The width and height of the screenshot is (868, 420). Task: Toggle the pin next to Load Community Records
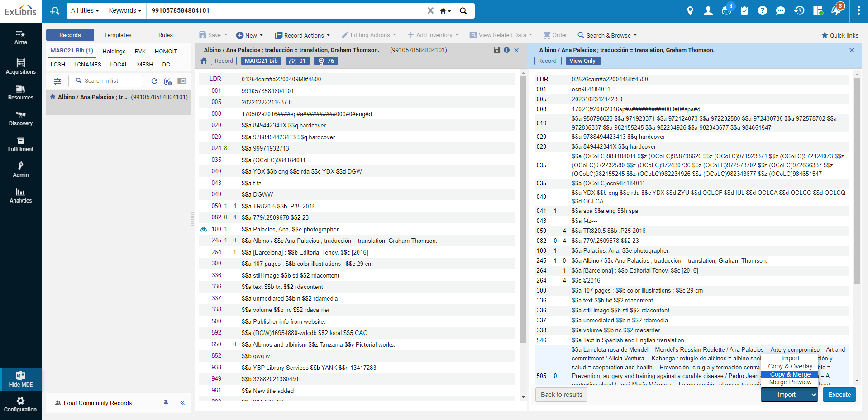click(x=166, y=402)
